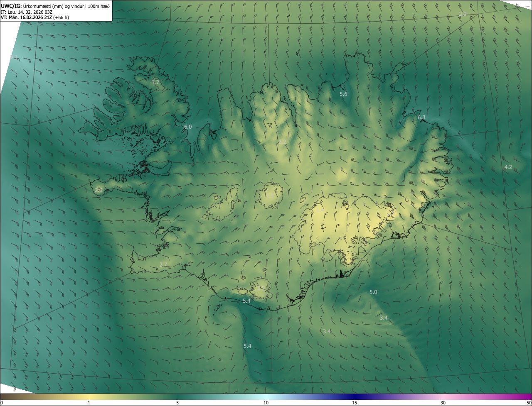This screenshot has width=532, height=406.
Task: Click the 1.4 value label on Vatnajökull glacier
Action: coord(320,210)
